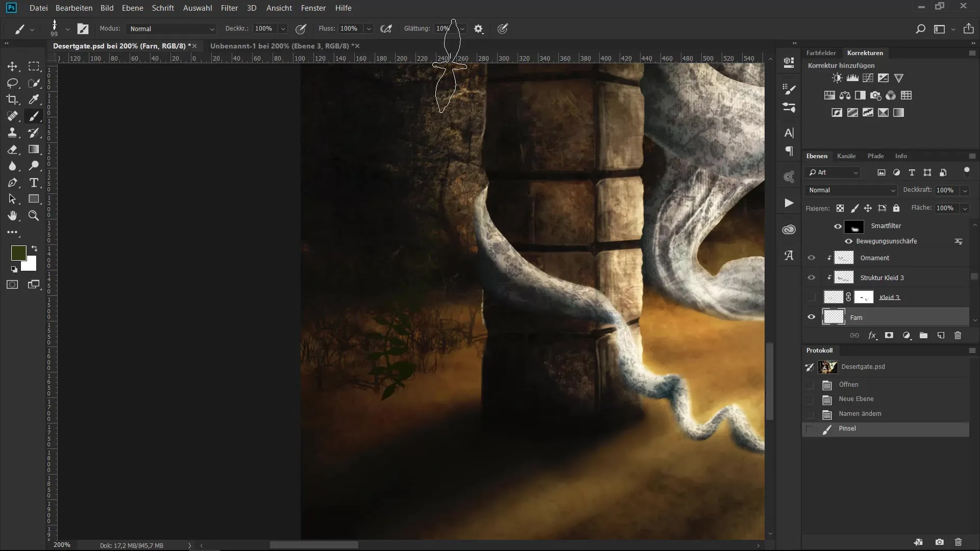The width and height of the screenshot is (980, 551).
Task: Select the Clone Stamp tool
Action: point(12,133)
